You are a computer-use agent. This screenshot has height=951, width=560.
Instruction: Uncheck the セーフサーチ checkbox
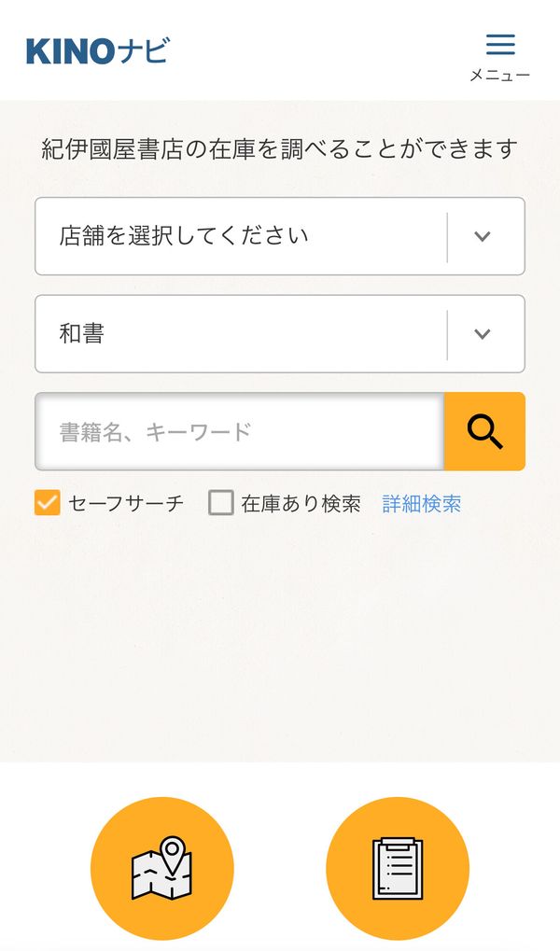click(x=48, y=503)
